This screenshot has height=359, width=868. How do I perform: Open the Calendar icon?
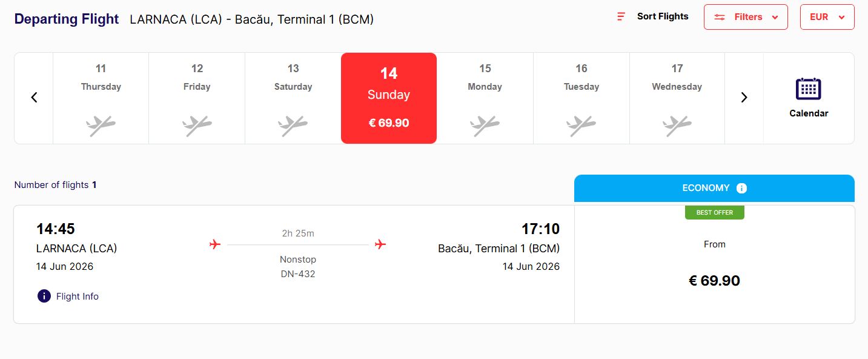(808, 89)
